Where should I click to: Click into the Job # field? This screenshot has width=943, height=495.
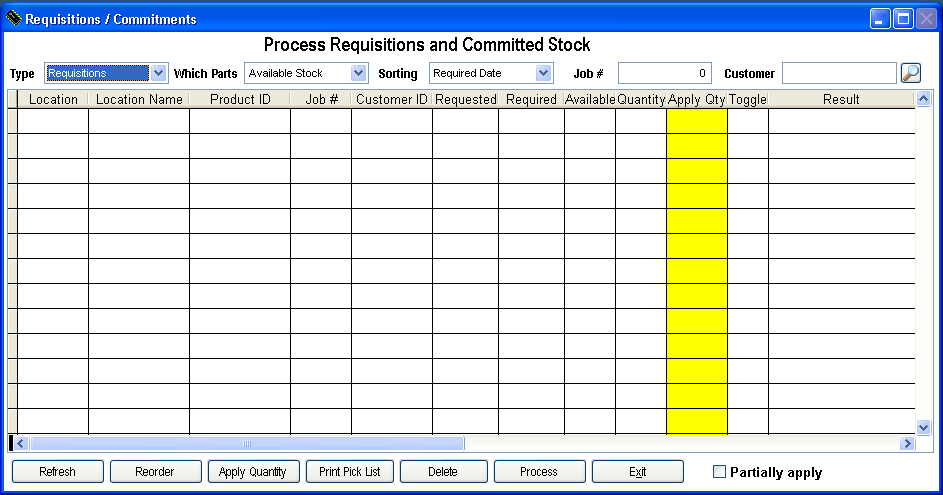(664, 73)
